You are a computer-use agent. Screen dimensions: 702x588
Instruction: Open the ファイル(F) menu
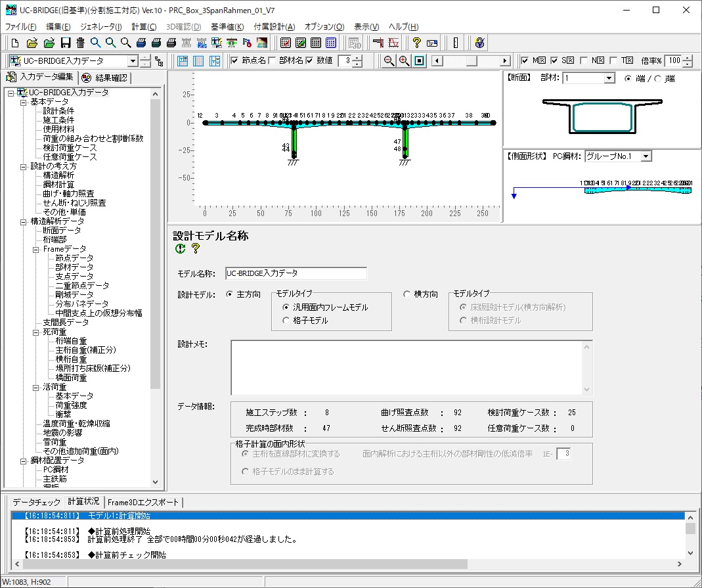[x=20, y=27]
